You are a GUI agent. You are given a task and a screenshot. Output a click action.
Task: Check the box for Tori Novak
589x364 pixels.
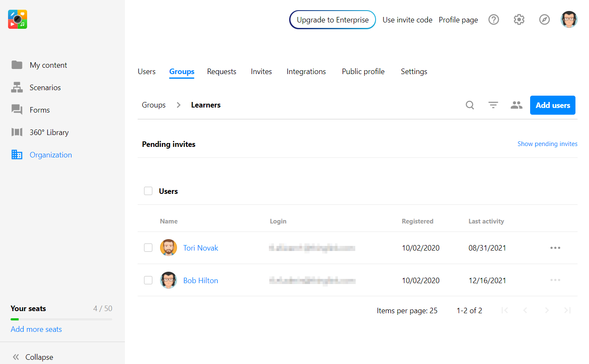point(148,248)
